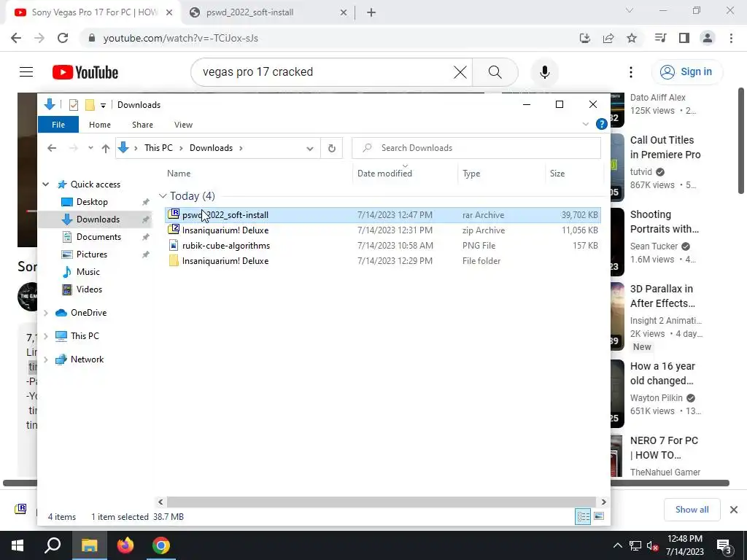Viewport: 747px width, 560px height.
Task: Open taskbar search magnifier
Action: click(x=53, y=545)
